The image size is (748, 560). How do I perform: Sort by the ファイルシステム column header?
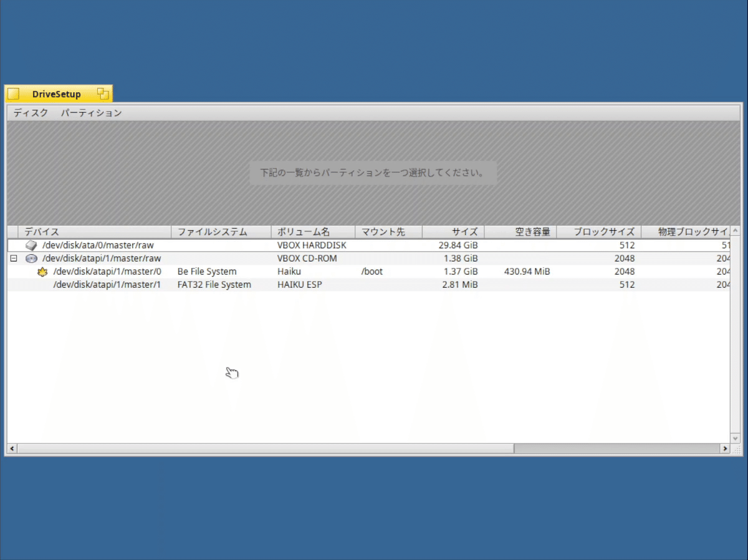[221, 232]
